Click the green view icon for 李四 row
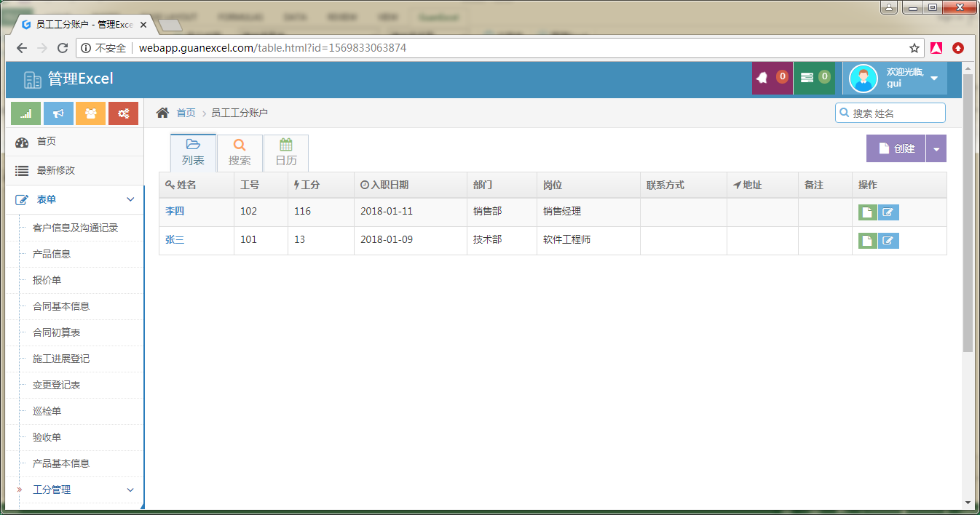 point(867,212)
